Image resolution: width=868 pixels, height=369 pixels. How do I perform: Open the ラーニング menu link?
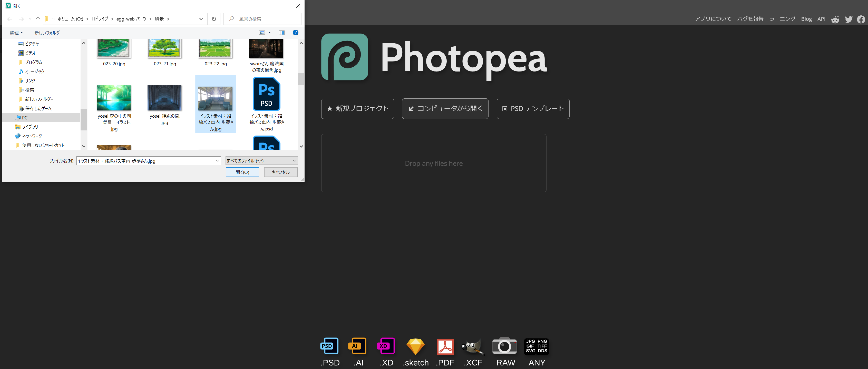tap(782, 19)
